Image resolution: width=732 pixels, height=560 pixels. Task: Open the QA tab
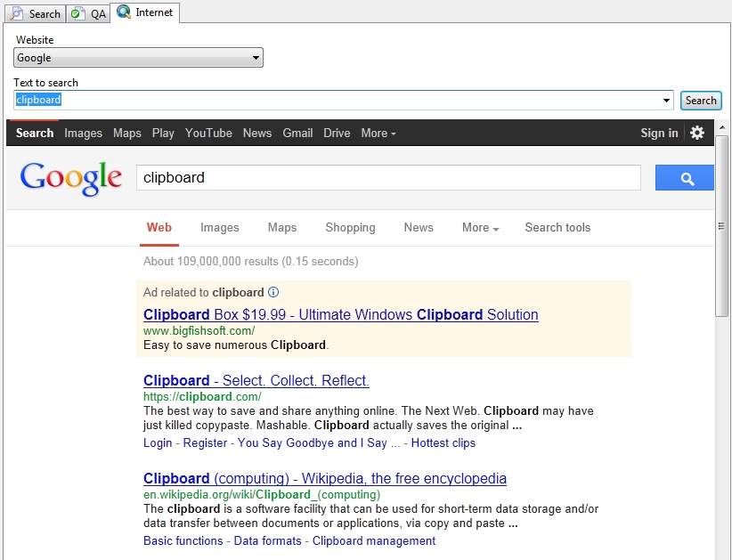(89, 13)
